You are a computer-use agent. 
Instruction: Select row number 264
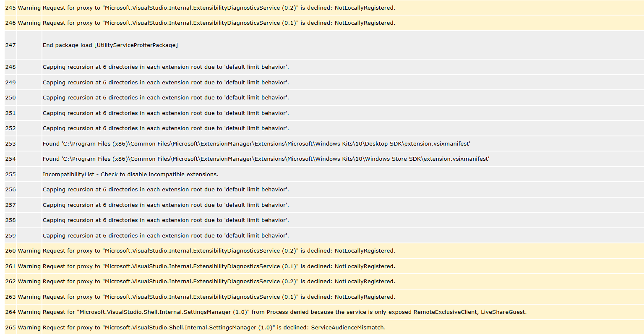pyautogui.click(x=10, y=312)
